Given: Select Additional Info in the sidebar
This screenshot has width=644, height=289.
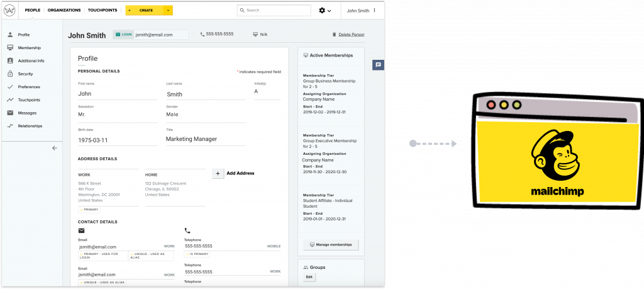Looking at the screenshot, I should 31,61.
